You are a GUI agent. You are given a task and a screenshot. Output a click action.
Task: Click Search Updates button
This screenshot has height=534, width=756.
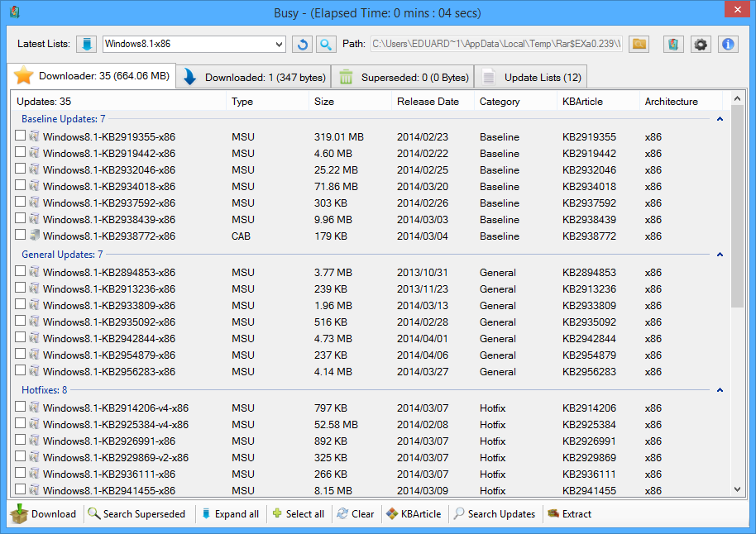[x=495, y=514]
